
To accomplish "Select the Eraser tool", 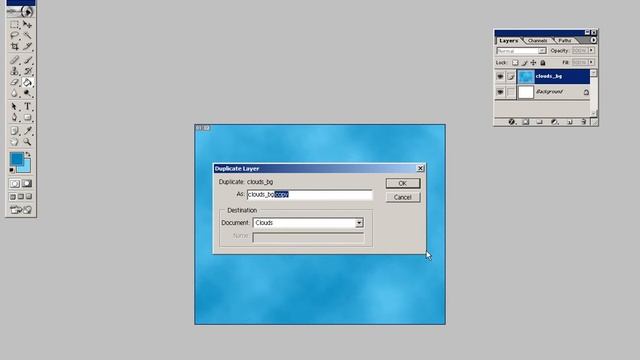I will [x=14, y=82].
